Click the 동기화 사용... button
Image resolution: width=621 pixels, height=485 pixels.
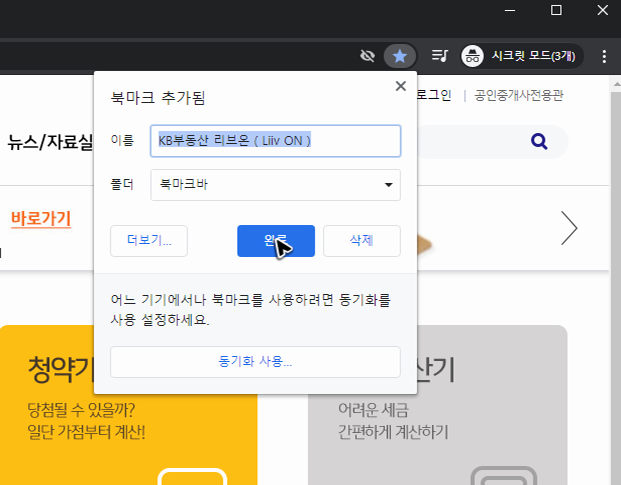[255, 361]
